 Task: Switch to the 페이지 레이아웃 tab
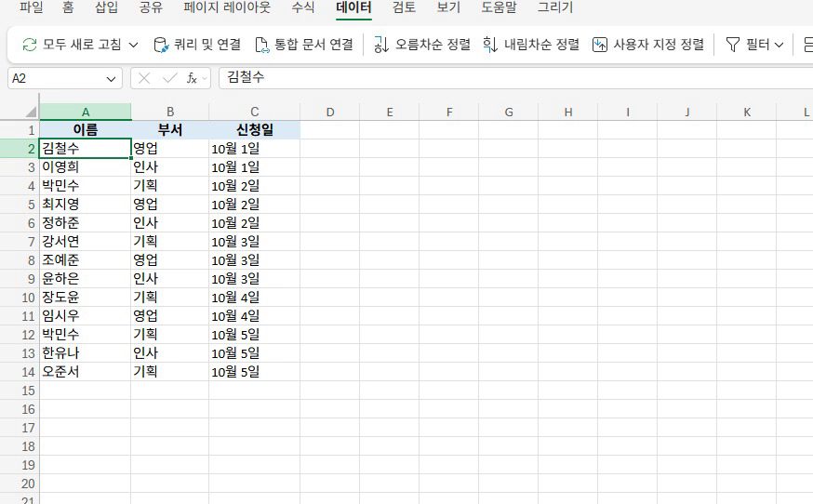coord(227,7)
